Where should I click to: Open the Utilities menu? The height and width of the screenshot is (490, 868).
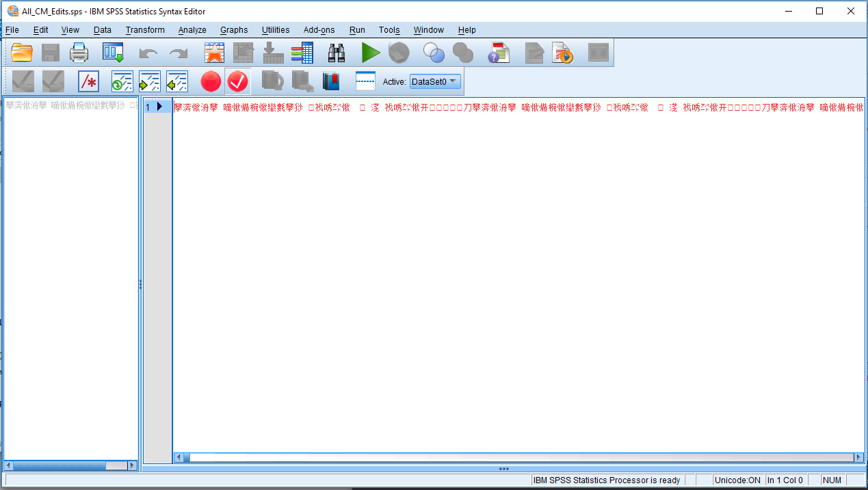pyautogui.click(x=276, y=30)
